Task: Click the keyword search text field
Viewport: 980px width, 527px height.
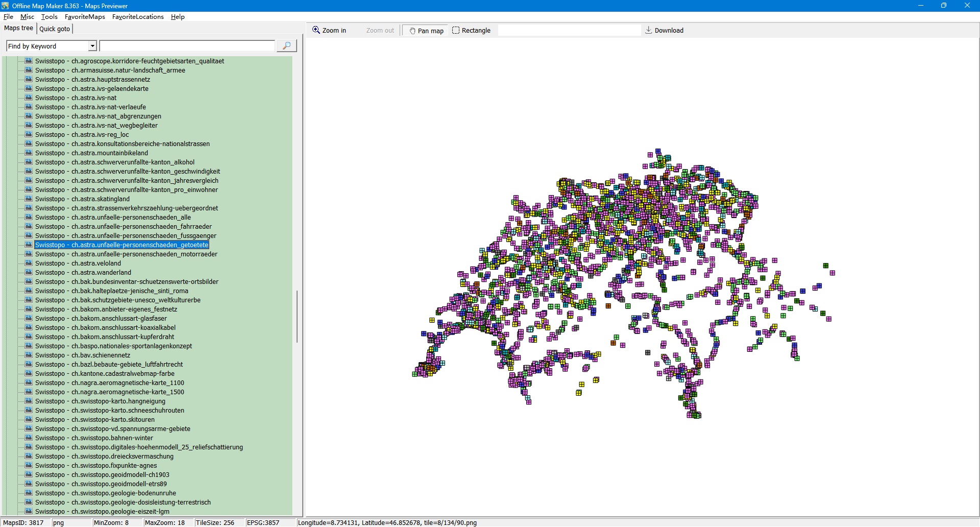Action: [x=187, y=46]
